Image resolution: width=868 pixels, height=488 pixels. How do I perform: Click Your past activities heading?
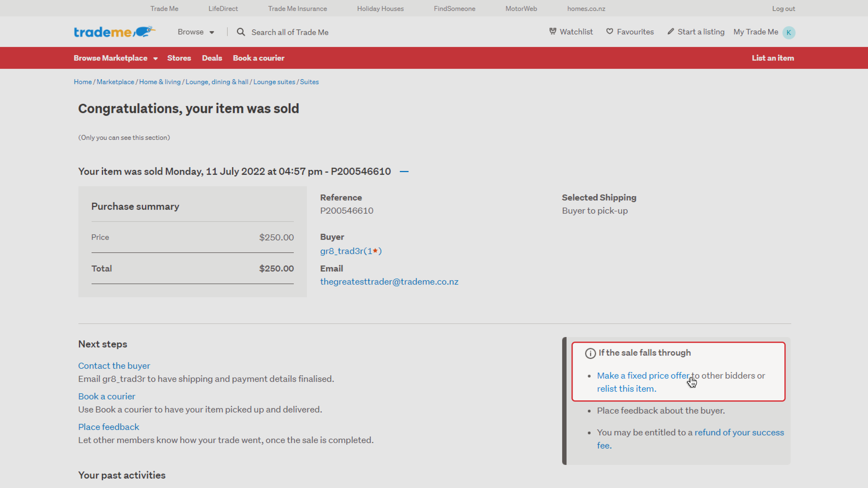tap(122, 475)
